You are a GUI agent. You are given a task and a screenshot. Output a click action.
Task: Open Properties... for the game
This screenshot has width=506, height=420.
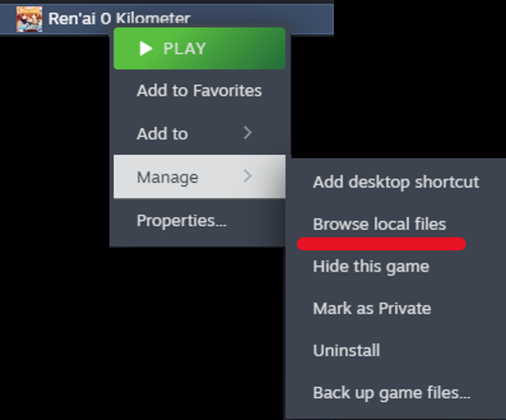181,220
